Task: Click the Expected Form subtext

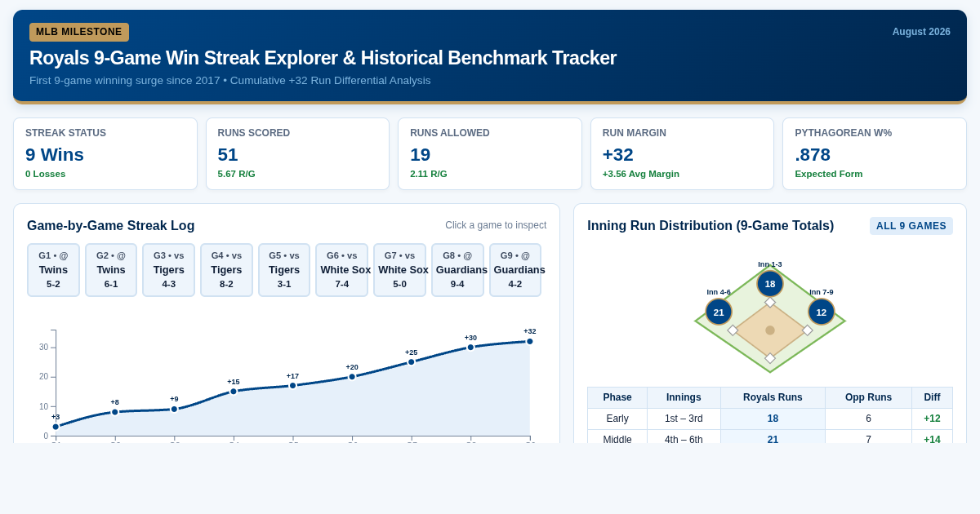Action: [x=829, y=174]
